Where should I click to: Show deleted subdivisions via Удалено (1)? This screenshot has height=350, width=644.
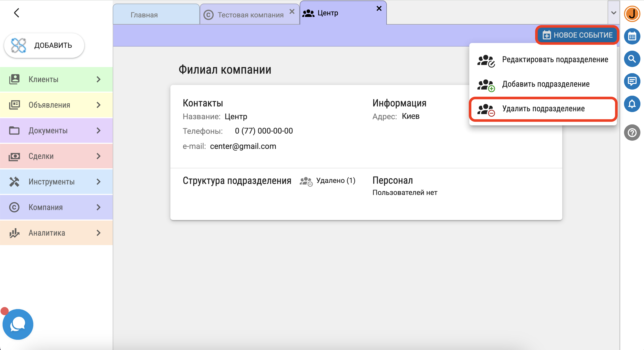click(x=328, y=181)
